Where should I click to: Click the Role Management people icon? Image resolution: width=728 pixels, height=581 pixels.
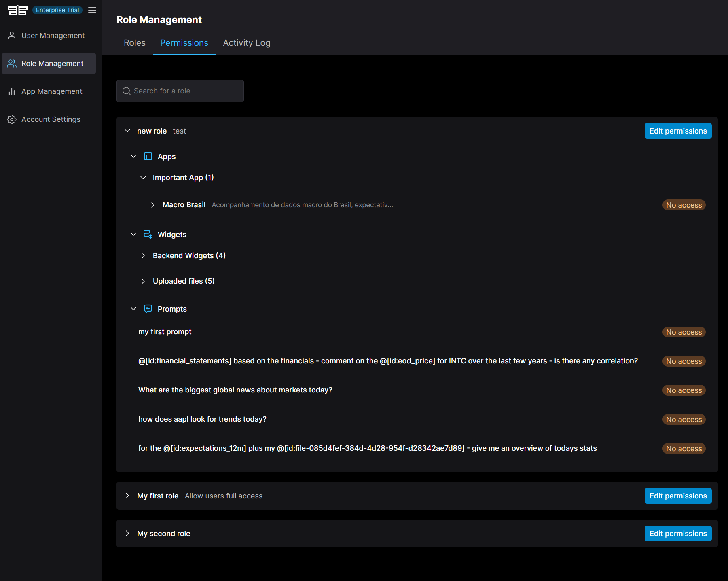pos(12,64)
